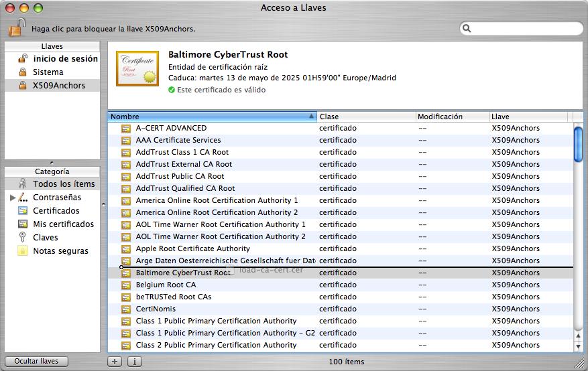Click the certificate icon beside A-CERT ADVANCED

[x=126, y=129]
